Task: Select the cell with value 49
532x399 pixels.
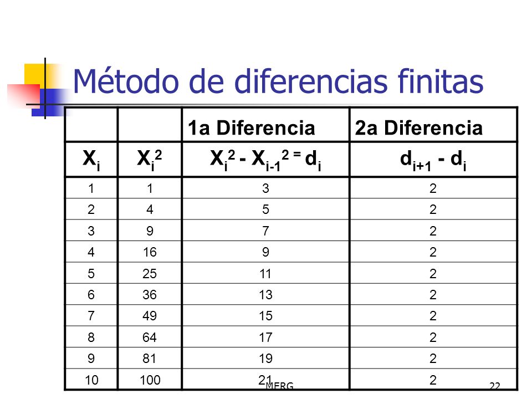Action: pyautogui.click(x=150, y=316)
